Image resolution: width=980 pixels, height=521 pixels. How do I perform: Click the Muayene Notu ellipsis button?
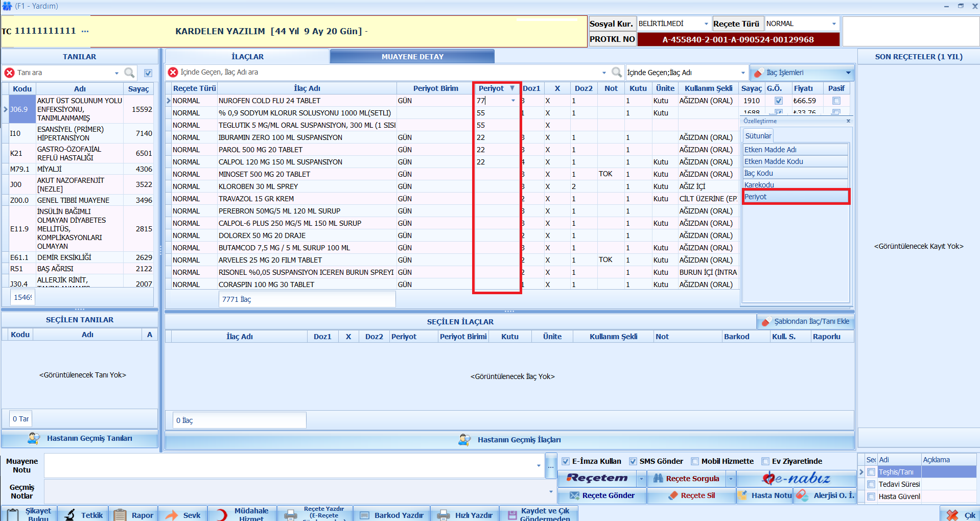551,466
